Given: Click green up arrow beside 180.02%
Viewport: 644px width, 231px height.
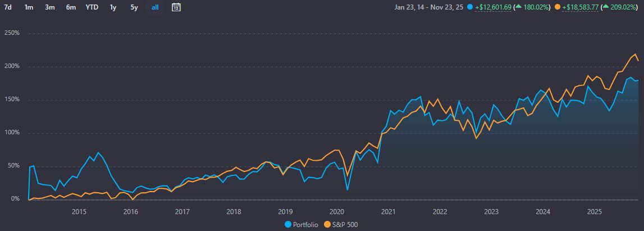Looking at the screenshot, I should (x=519, y=7).
